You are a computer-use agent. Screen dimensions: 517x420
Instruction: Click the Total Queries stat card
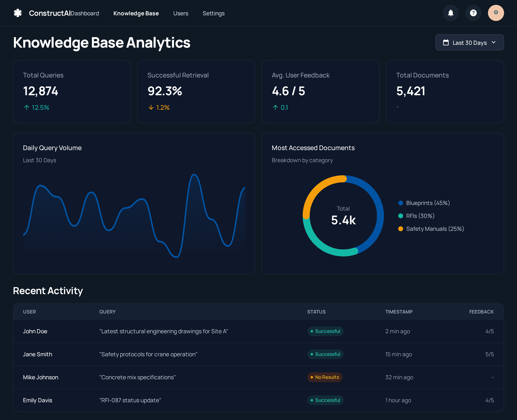72,91
